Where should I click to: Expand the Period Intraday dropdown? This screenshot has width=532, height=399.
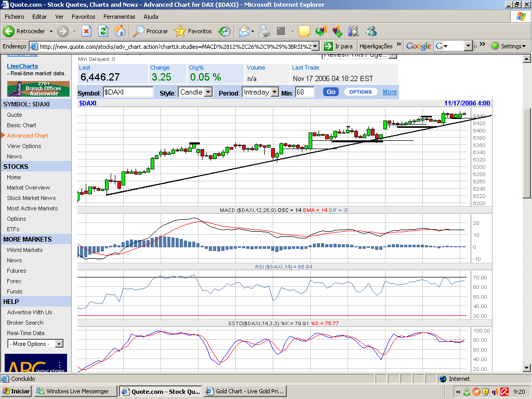click(260, 92)
